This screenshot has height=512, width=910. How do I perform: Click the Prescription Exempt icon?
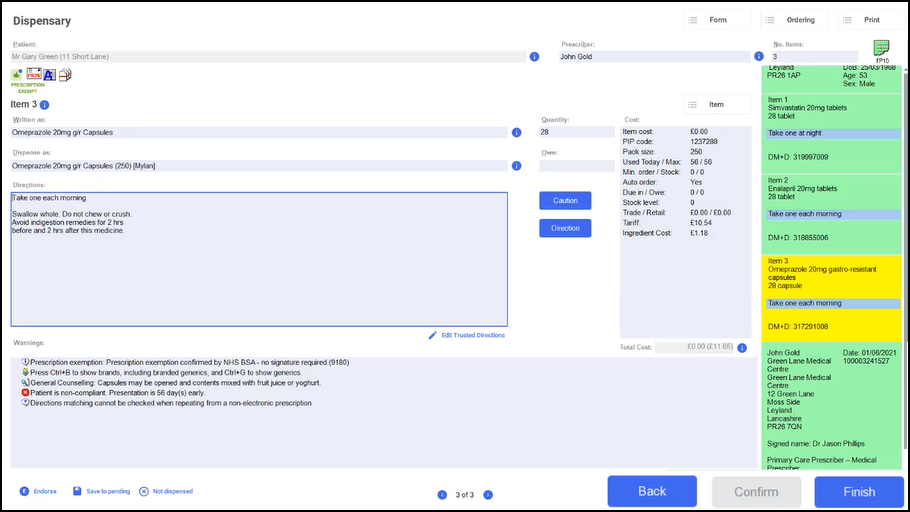[18, 75]
